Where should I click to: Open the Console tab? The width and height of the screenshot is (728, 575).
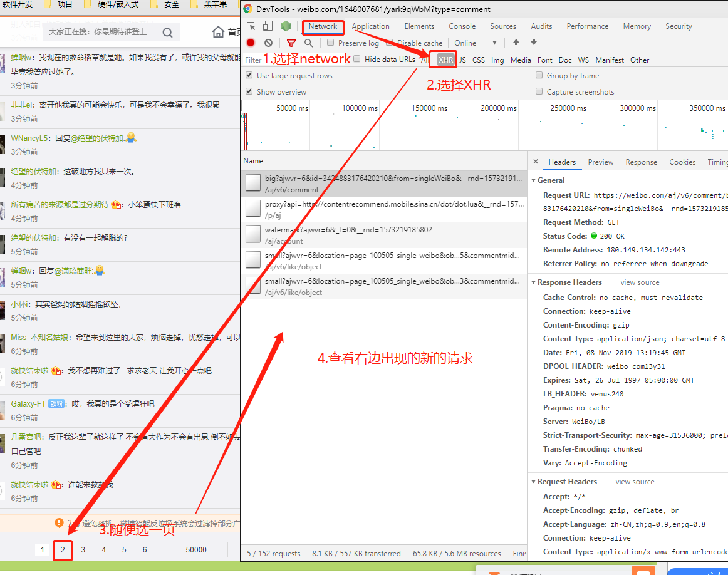462,26
